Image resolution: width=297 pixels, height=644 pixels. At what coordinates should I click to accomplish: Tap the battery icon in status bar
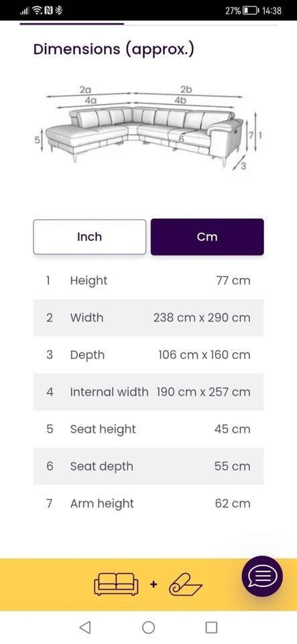(251, 11)
